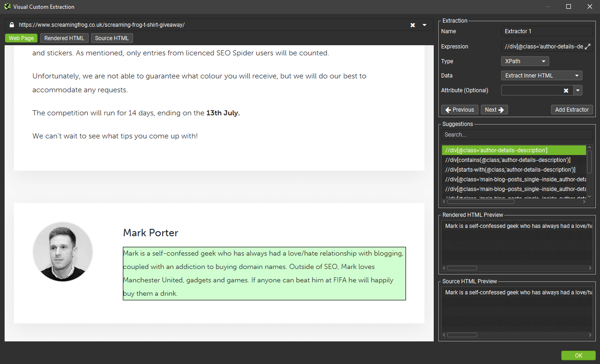
Task: Open the Data dropdown Extract Inner HTML
Action: tap(541, 76)
